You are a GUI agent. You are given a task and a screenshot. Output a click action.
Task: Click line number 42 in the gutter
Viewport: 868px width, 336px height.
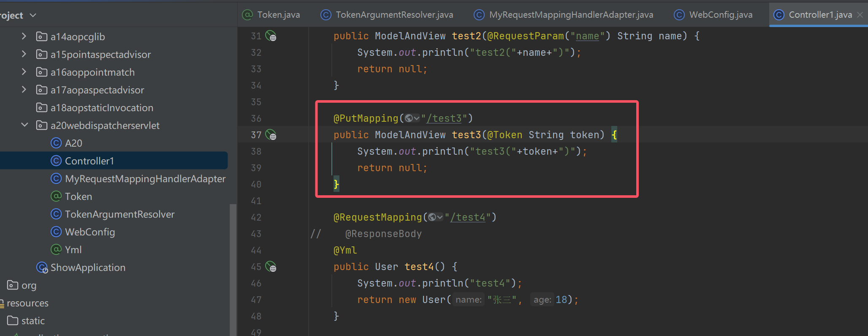[x=256, y=217]
